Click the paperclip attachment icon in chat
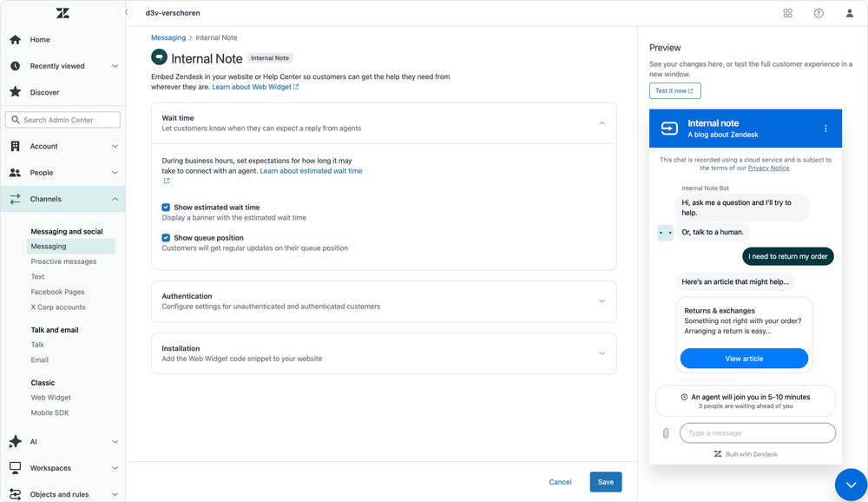The height and width of the screenshot is (502, 868). tap(666, 433)
